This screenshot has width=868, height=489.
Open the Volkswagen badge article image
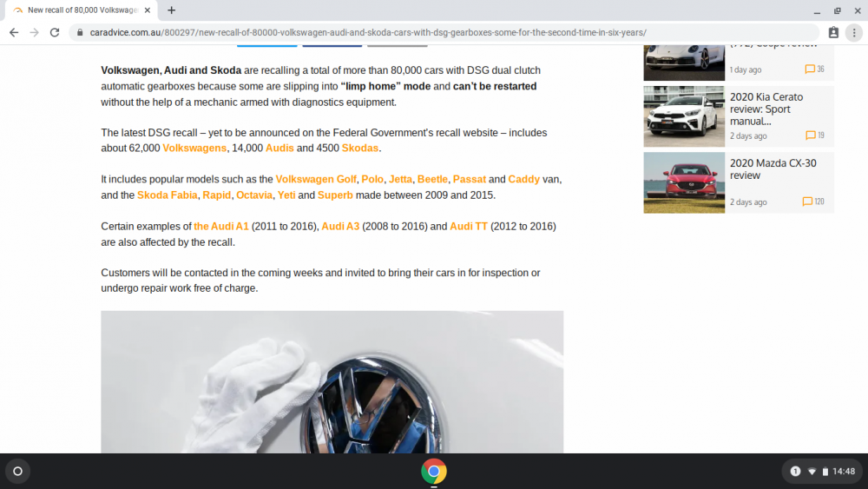point(332,382)
